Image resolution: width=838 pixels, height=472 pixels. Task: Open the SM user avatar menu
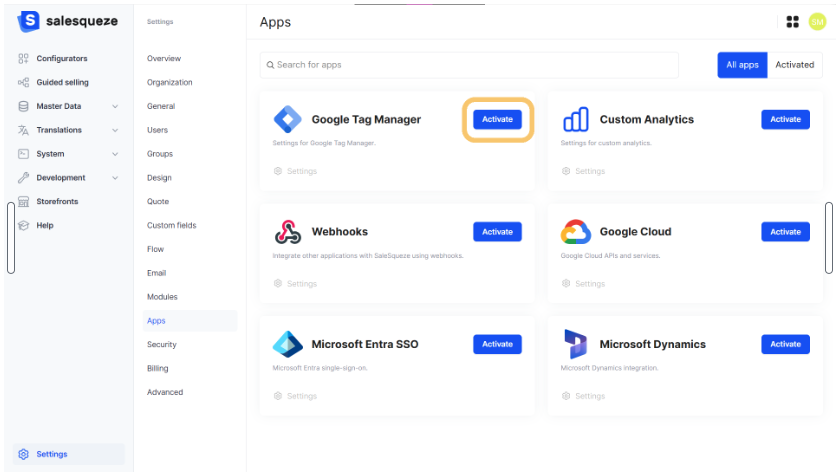coord(817,22)
